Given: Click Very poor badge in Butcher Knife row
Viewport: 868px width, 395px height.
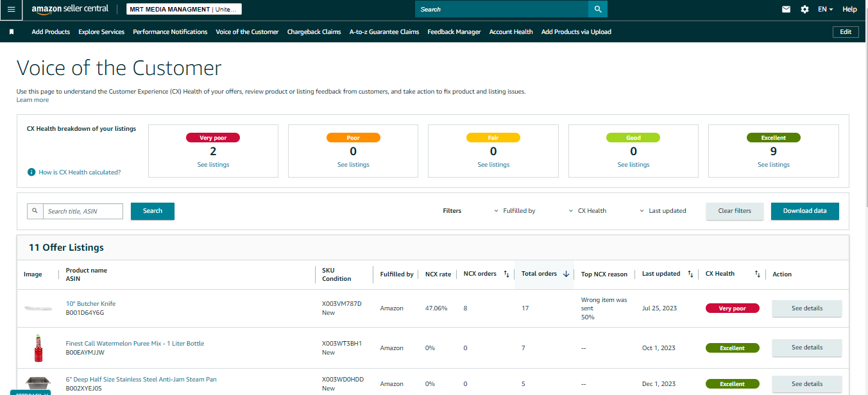Looking at the screenshot, I should [x=732, y=308].
